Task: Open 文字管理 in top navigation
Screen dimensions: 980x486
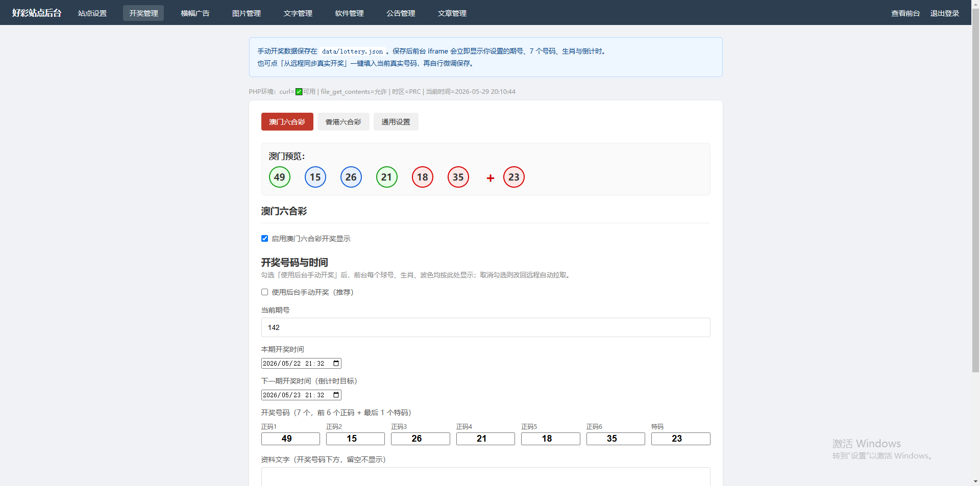Action: [x=298, y=13]
